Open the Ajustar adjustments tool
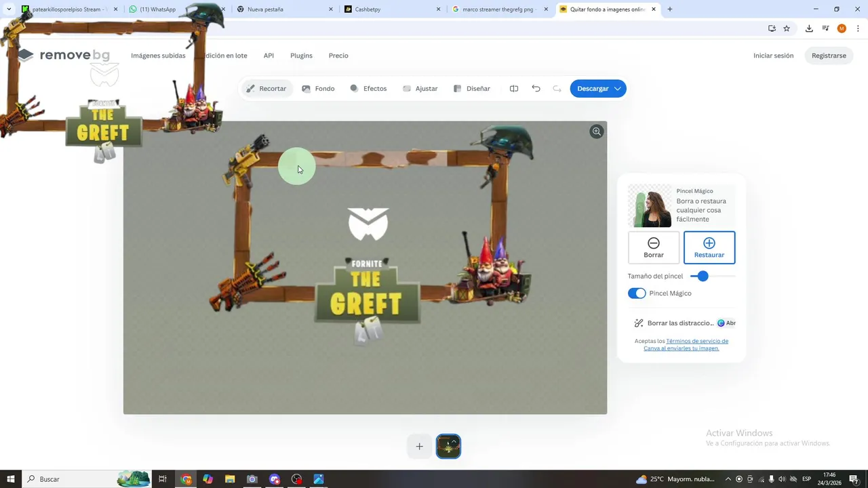The height and width of the screenshot is (488, 868). [x=420, y=89]
